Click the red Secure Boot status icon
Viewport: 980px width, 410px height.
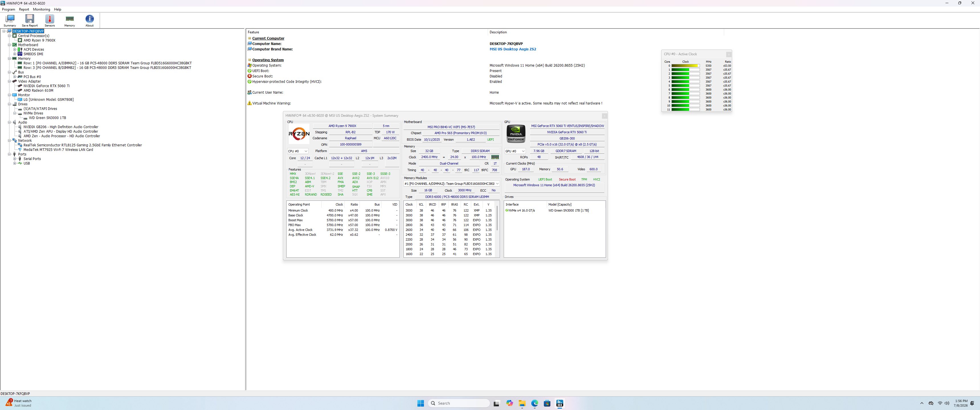pos(250,76)
